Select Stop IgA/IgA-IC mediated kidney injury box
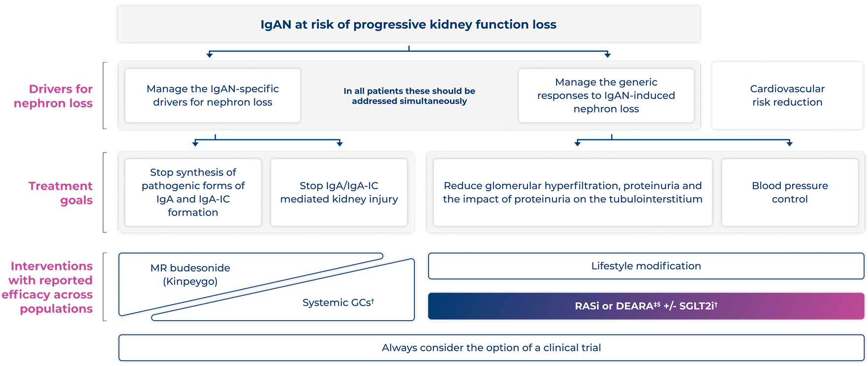This screenshot has width=868, height=366. coord(339,192)
